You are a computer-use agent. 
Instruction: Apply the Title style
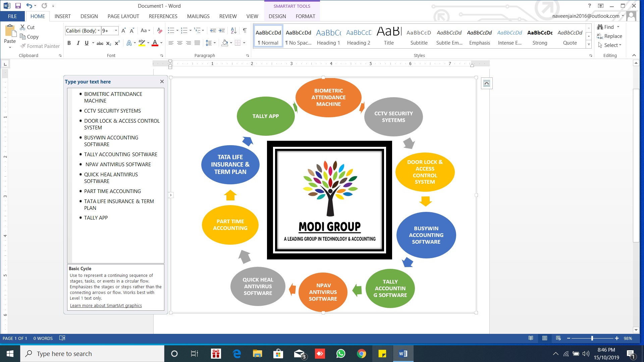click(x=389, y=37)
